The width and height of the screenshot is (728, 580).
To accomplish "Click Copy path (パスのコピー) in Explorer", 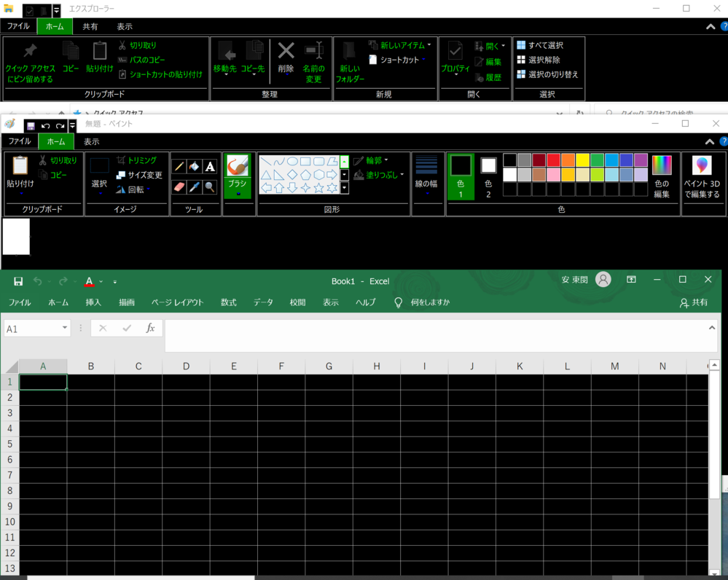I will coord(141,60).
